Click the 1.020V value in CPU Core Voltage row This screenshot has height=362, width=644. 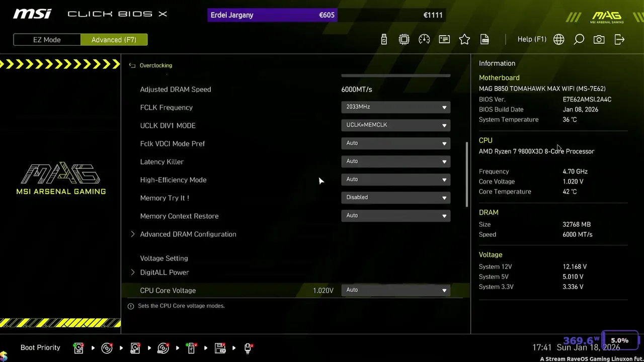pyautogui.click(x=323, y=291)
